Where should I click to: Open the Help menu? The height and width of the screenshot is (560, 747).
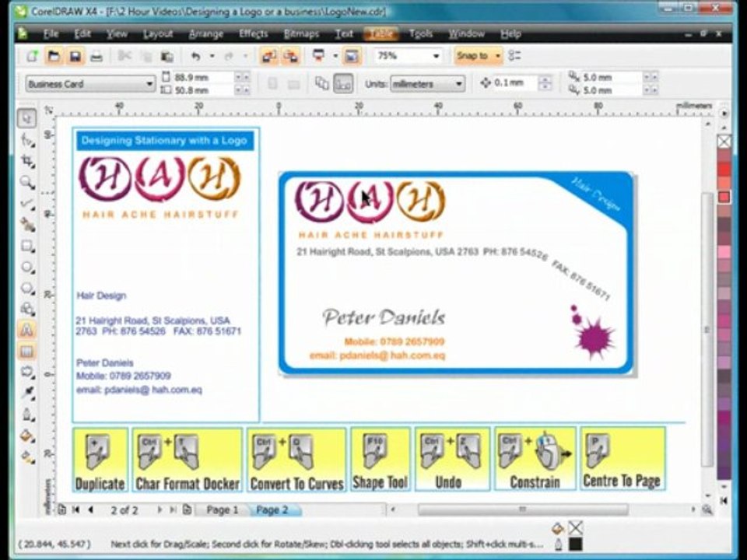510,33
